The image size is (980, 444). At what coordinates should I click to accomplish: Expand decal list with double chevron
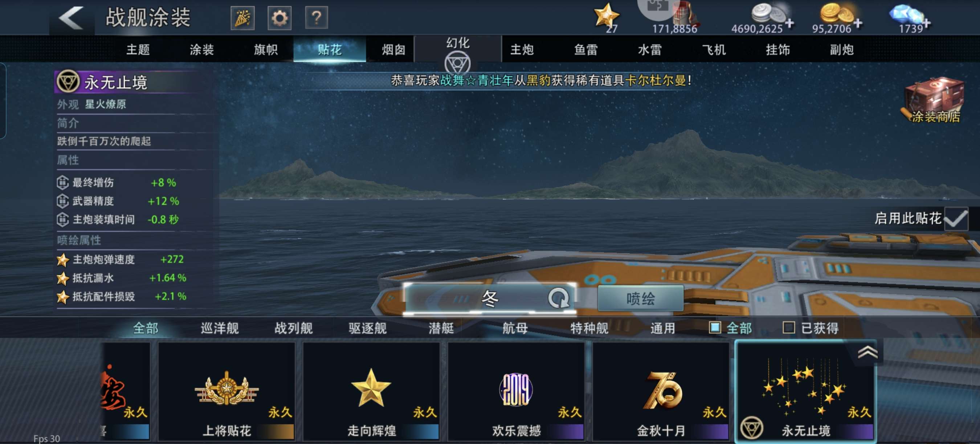coord(867,352)
